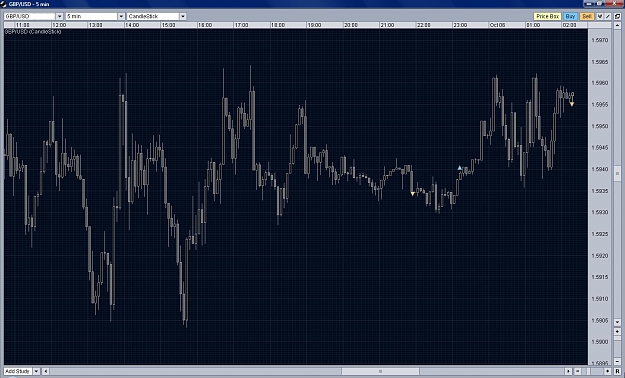Click vertical zoom minus button
The width and height of the screenshot is (625, 378).
617,362
